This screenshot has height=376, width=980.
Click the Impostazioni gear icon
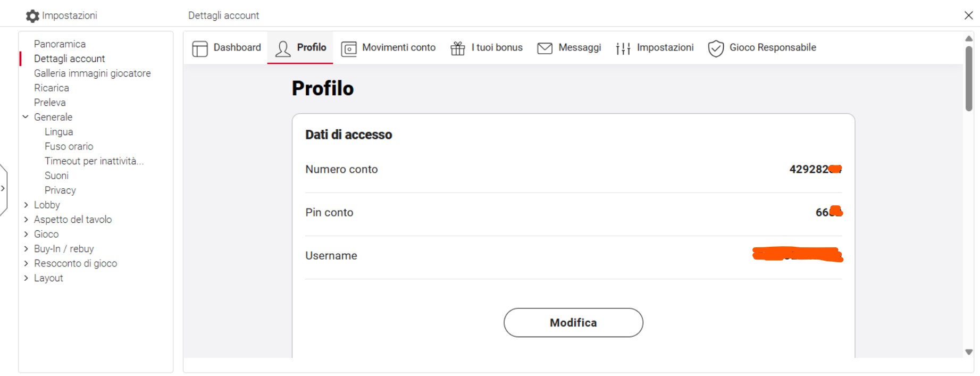(32, 16)
